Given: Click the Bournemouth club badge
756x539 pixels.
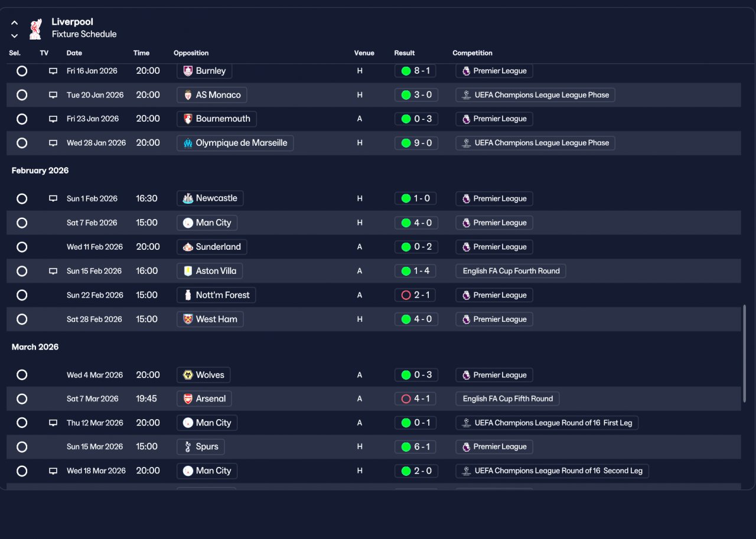Looking at the screenshot, I should pos(188,119).
